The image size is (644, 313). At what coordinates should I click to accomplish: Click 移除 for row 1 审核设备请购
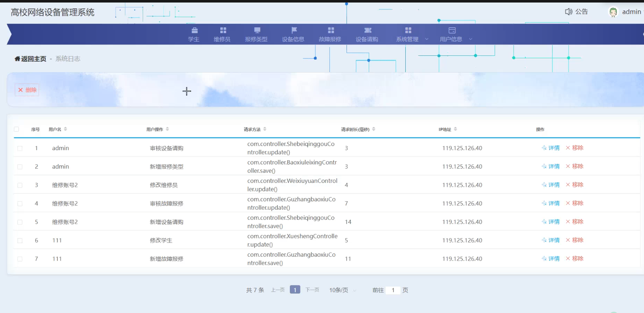pos(574,148)
